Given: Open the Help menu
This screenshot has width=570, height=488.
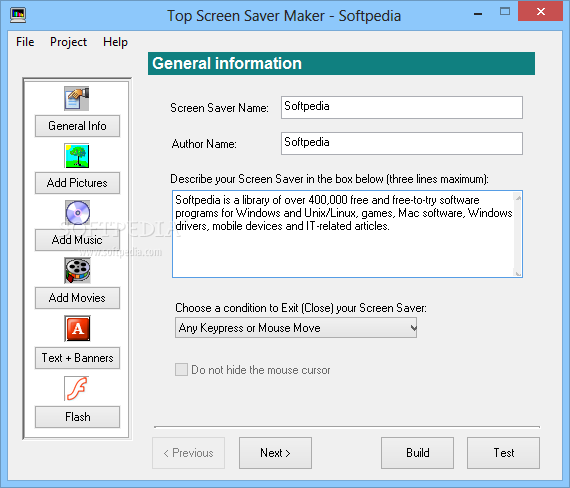Looking at the screenshot, I should pos(115,42).
